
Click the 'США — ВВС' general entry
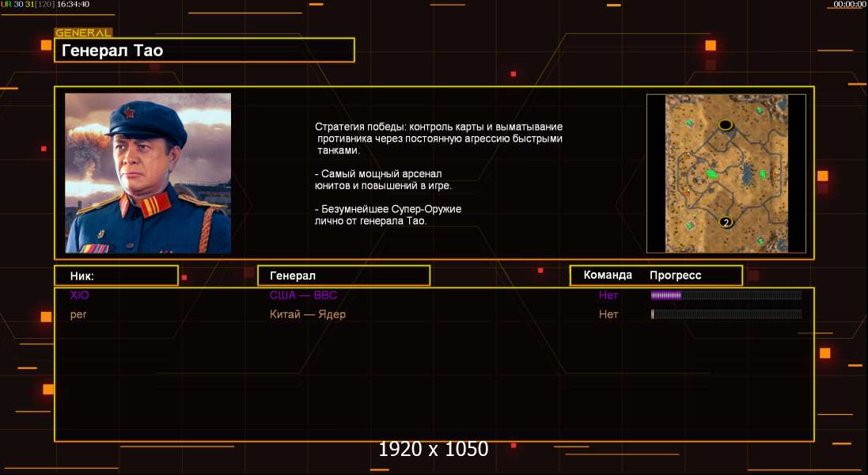click(303, 295)
